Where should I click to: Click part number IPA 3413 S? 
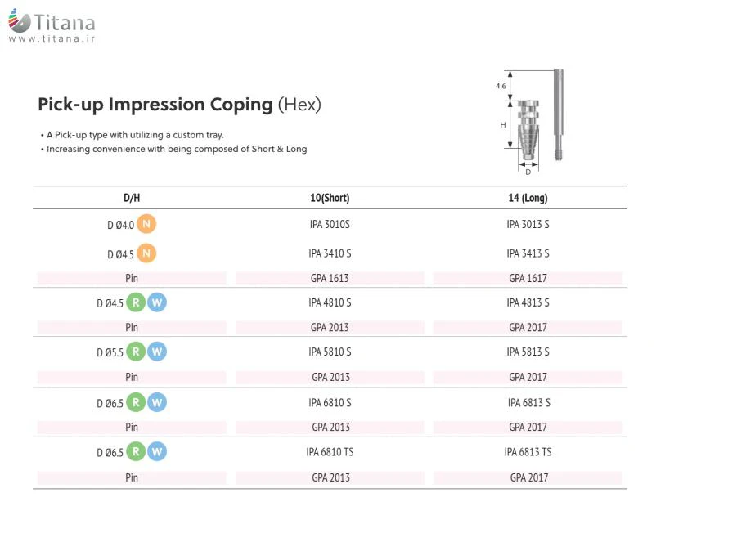528,253
